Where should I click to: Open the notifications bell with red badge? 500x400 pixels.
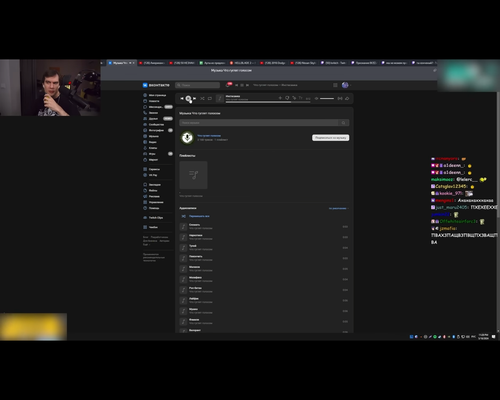(x=228, y=85)
